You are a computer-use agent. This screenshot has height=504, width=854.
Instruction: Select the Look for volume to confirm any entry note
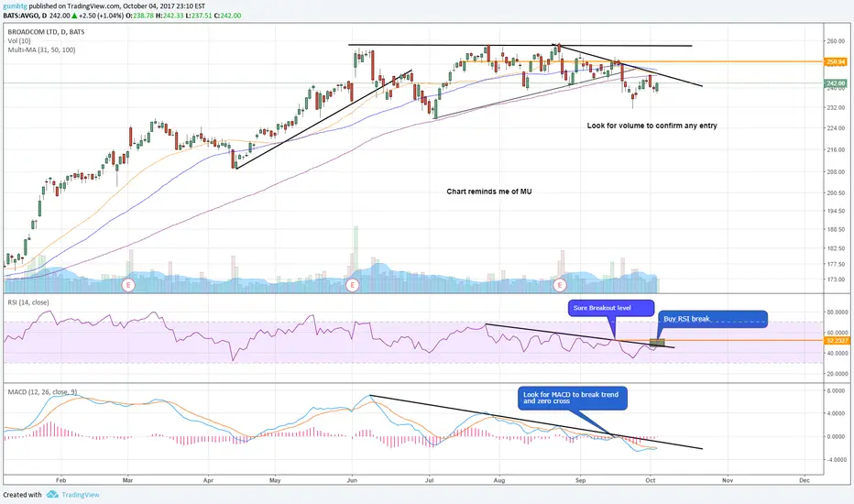point(651,126)
